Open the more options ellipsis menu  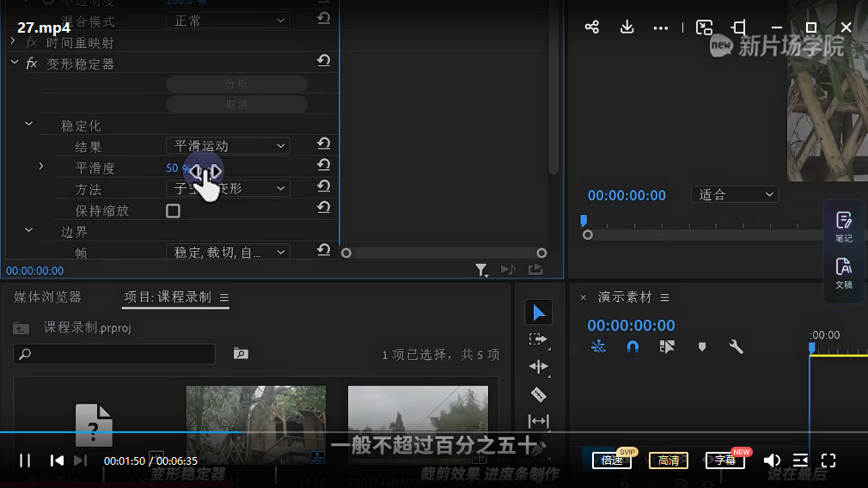click(x=660, y=27)
